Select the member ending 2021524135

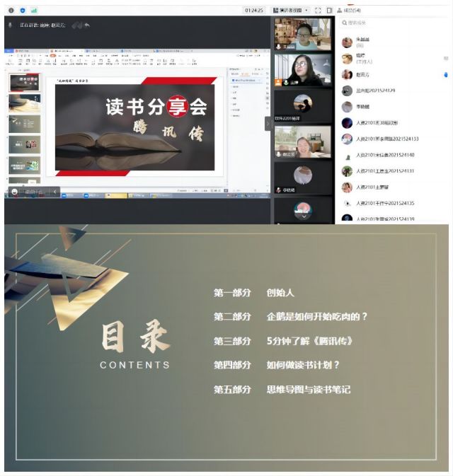394,203
